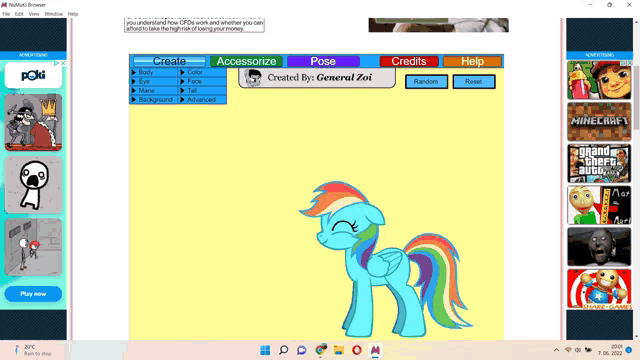Open the screaming white figure game thumbnail
This screenshot has width=640, height=360.
(x=33, y=185)
